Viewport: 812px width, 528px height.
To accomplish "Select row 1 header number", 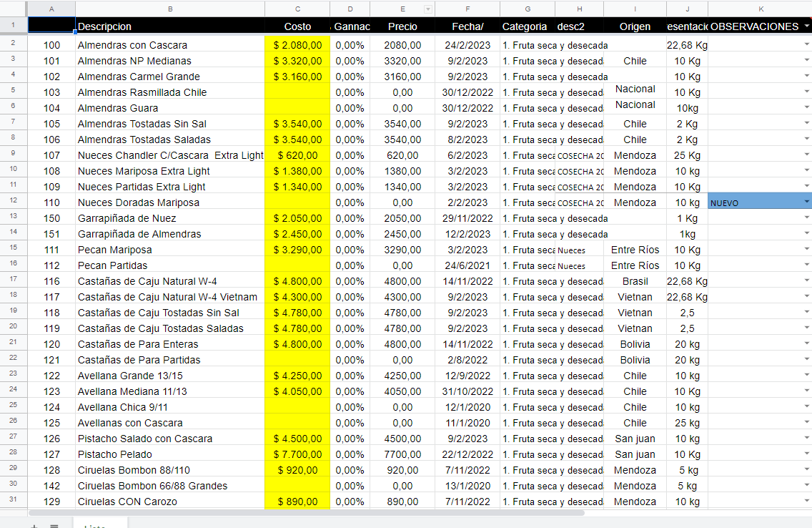I will 14,25.
